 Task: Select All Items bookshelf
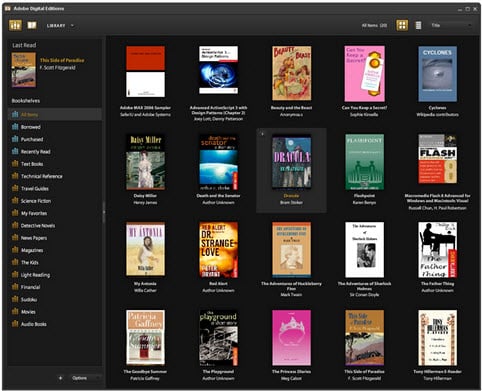(x=55, y=115)
